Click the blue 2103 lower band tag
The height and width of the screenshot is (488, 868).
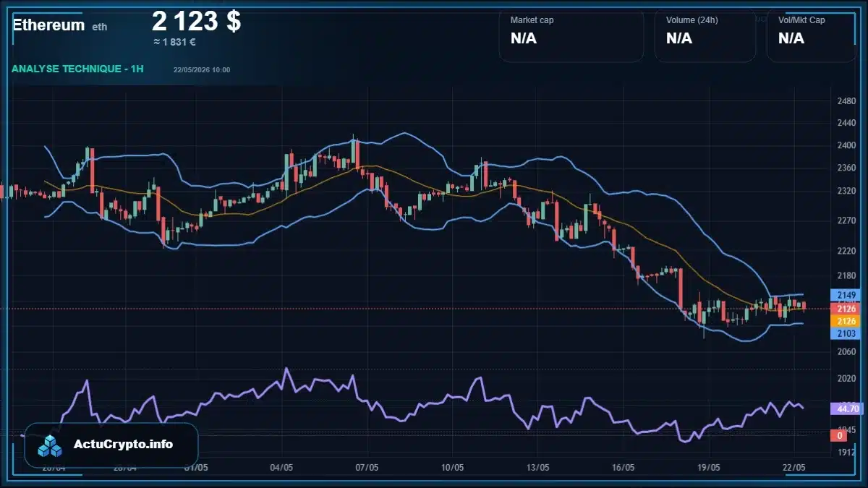pos(846,333)
